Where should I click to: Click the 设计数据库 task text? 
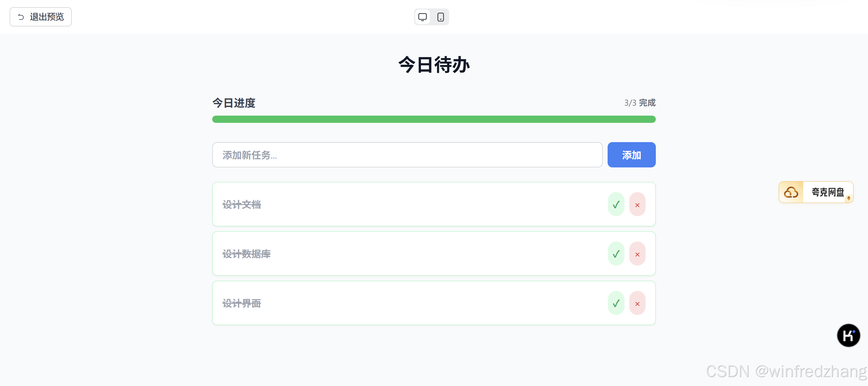click(x=246, y=254)
